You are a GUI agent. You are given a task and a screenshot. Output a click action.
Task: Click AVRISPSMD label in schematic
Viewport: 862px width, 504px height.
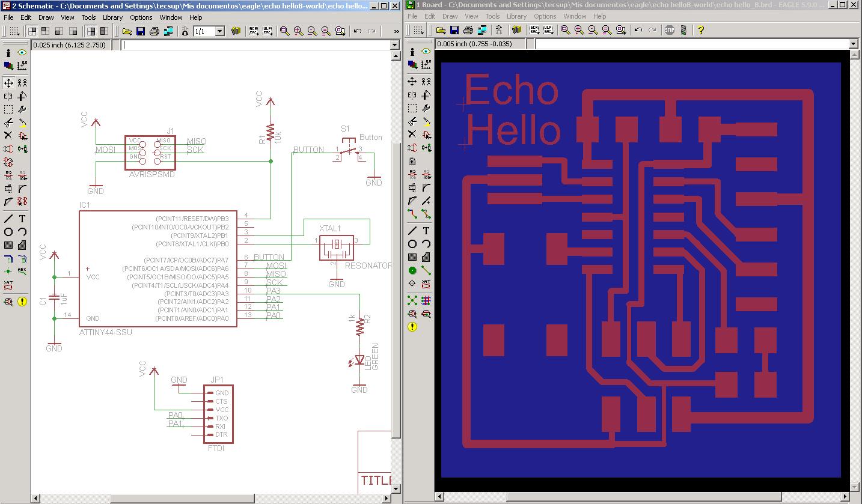151,174
